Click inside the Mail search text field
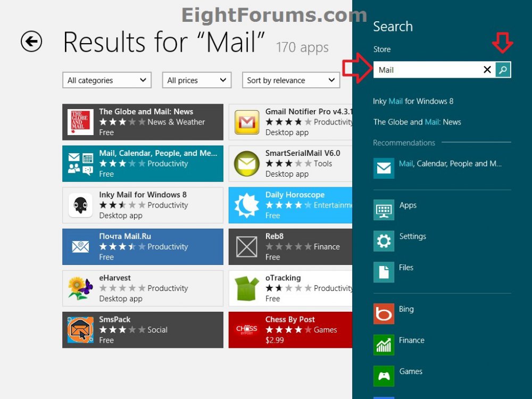Screen dimensions: 532x399 coord(428,70)
